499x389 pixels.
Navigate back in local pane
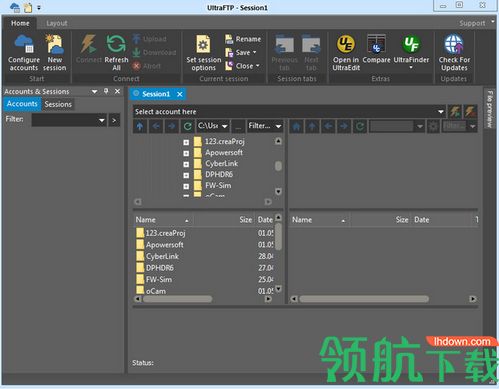[156, 126]
